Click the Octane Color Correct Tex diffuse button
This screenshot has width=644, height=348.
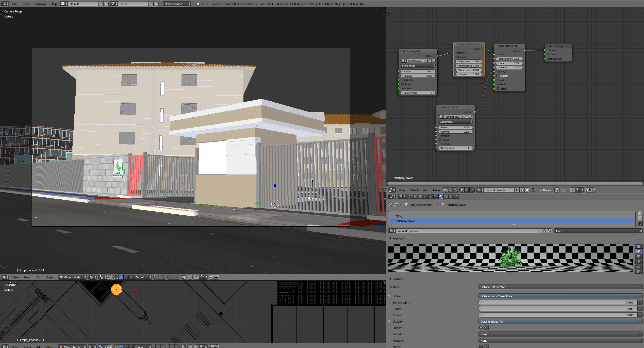[x=560, y=296]
